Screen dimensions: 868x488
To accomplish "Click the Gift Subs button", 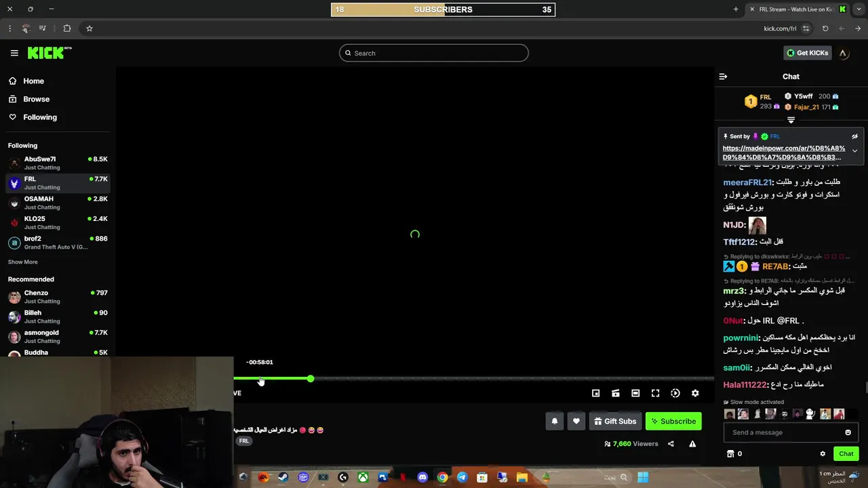I will [615, 421].
